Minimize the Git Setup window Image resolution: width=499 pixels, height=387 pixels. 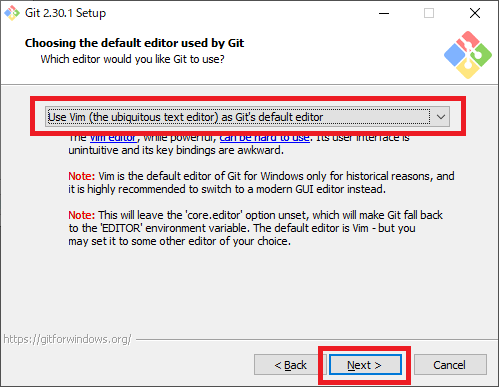[384, 13]
